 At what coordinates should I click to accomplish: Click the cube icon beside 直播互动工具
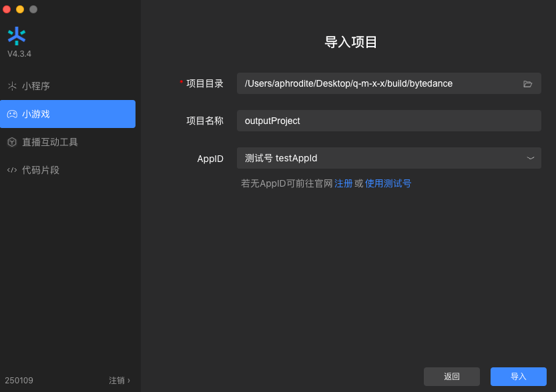12,142
